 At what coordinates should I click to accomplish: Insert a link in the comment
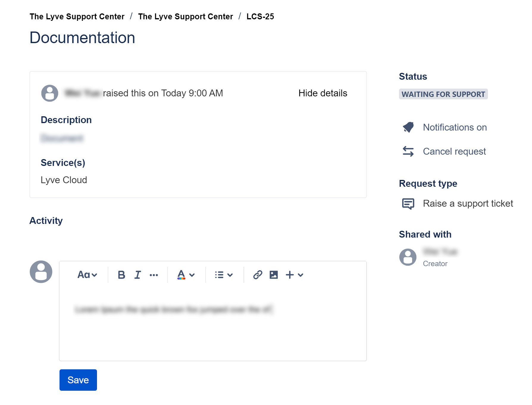(258, 275)
